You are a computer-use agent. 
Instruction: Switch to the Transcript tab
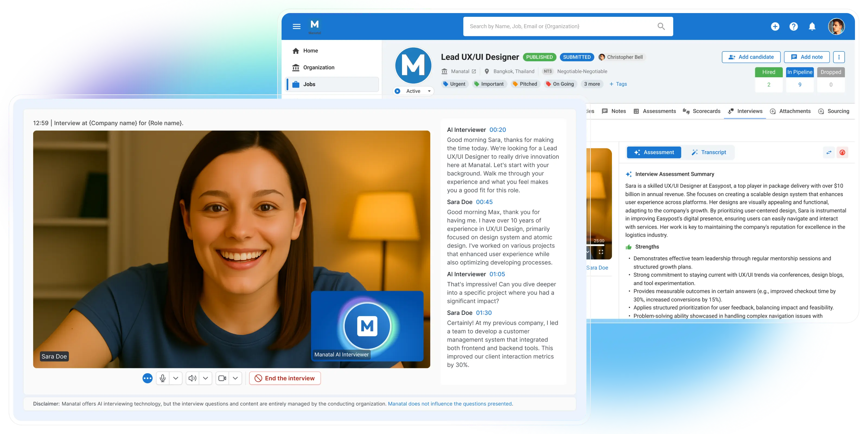[709, 152]
